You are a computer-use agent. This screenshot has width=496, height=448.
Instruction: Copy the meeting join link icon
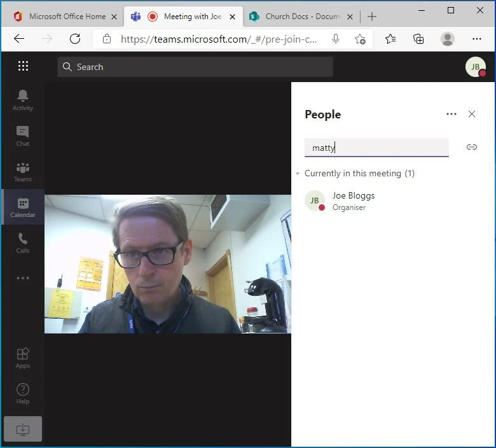coord(472,147)
